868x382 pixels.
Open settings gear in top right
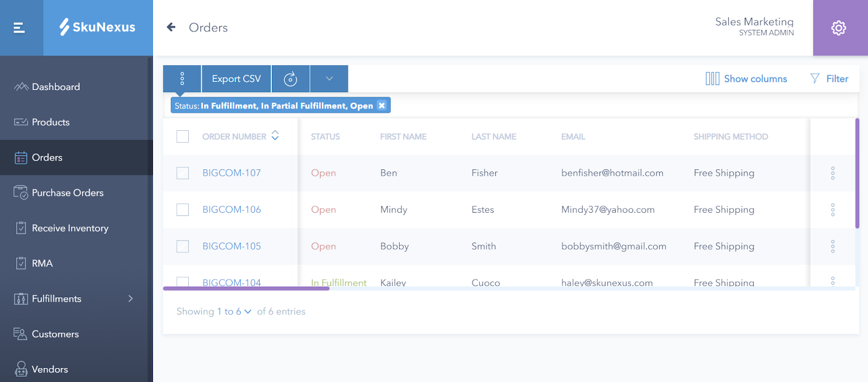[839, 28]
